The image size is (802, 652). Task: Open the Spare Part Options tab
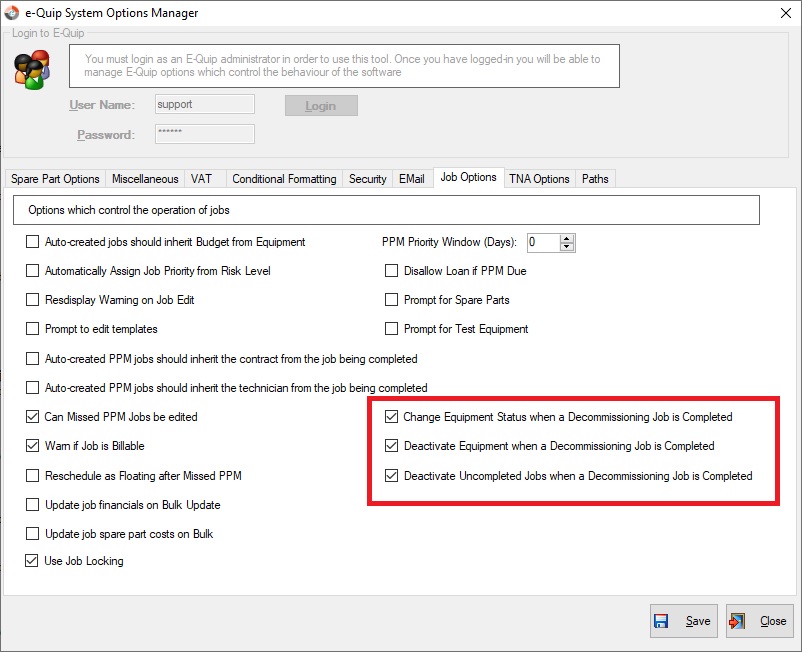55,179
